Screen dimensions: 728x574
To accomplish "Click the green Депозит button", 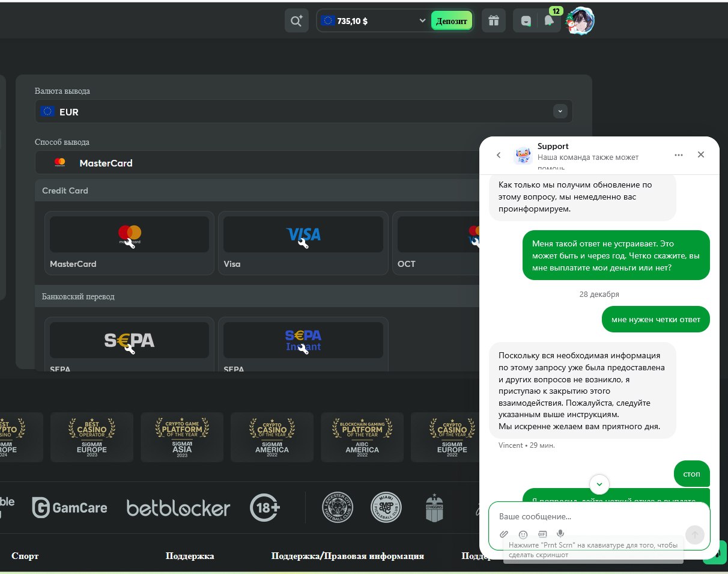I will 451,21.
